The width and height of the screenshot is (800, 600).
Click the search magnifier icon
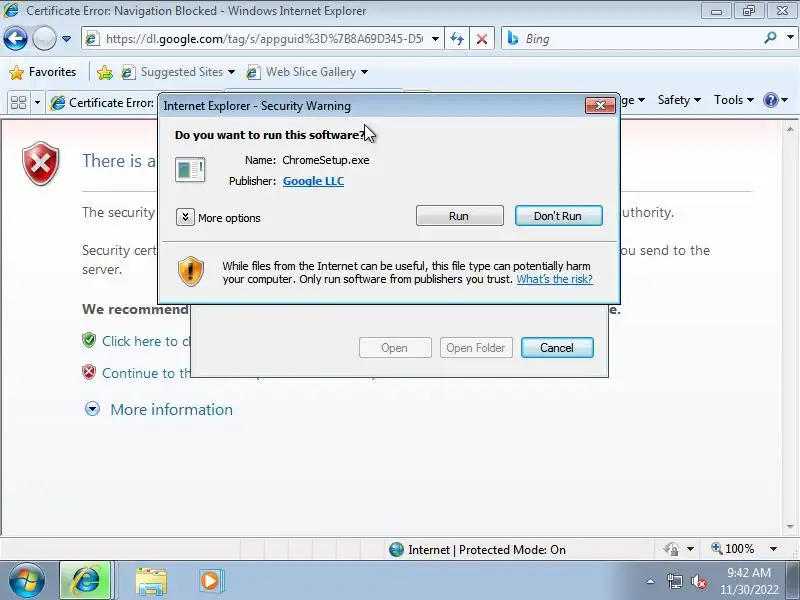tap(770, 38)
